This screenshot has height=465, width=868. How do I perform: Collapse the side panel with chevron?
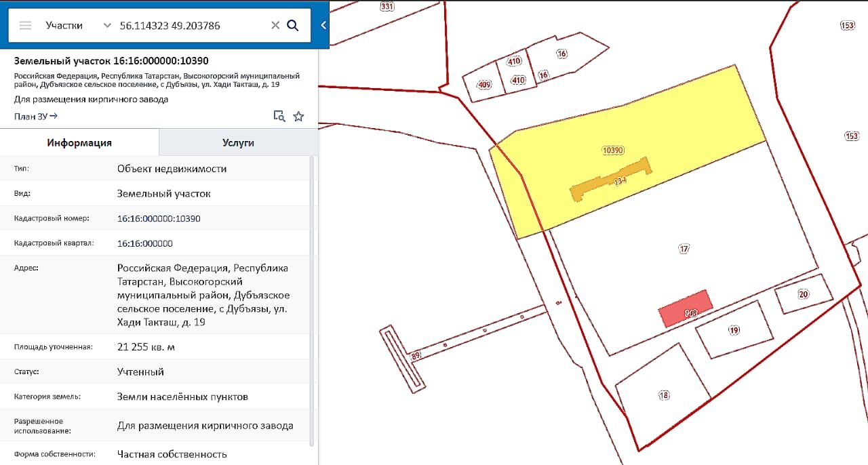coord(323,25)
